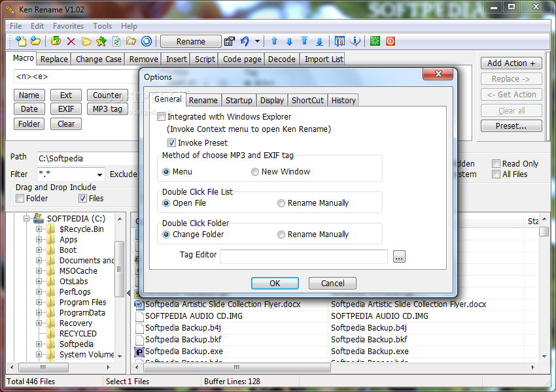Expand the Boot folder node
Image resolution: width=556 pixels, height=392 pixels.
[39, 250]
